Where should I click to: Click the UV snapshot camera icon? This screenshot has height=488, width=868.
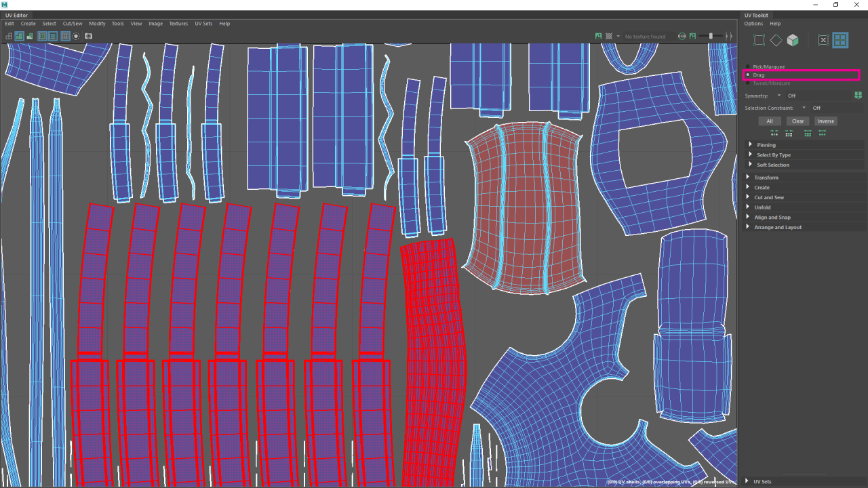point(88,36)
